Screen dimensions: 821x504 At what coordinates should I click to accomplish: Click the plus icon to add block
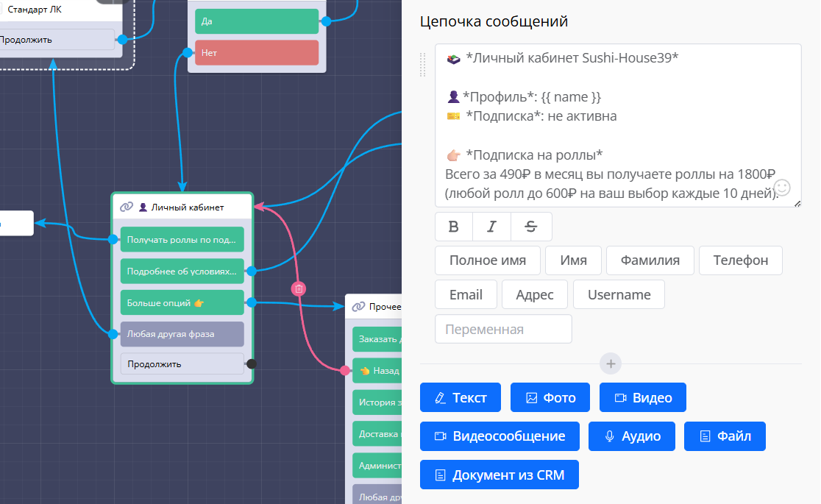[611, 363]
